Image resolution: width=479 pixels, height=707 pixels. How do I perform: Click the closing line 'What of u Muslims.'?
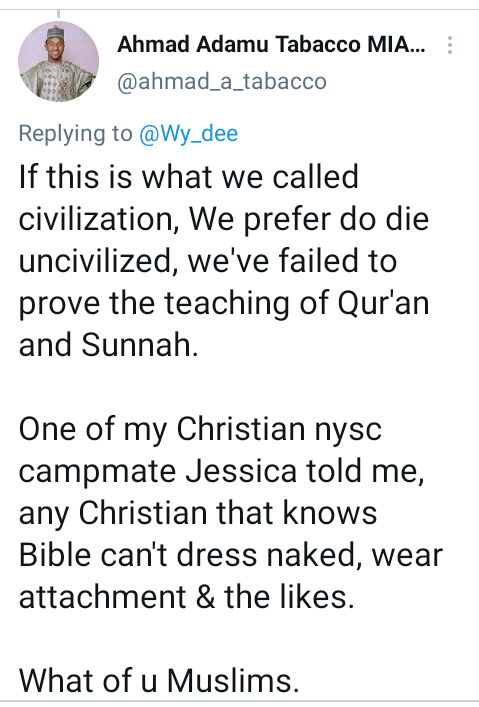[x=159, y=680]
